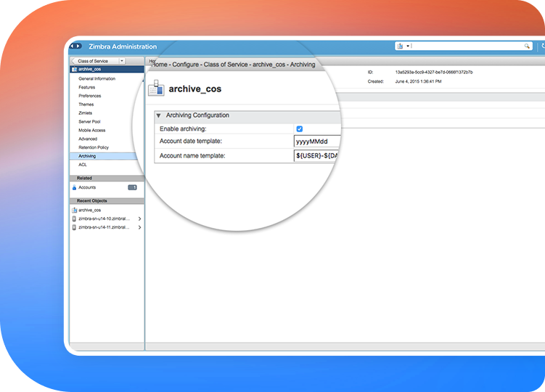Open General Information section

pyautogui.click(x=97, y=78)
